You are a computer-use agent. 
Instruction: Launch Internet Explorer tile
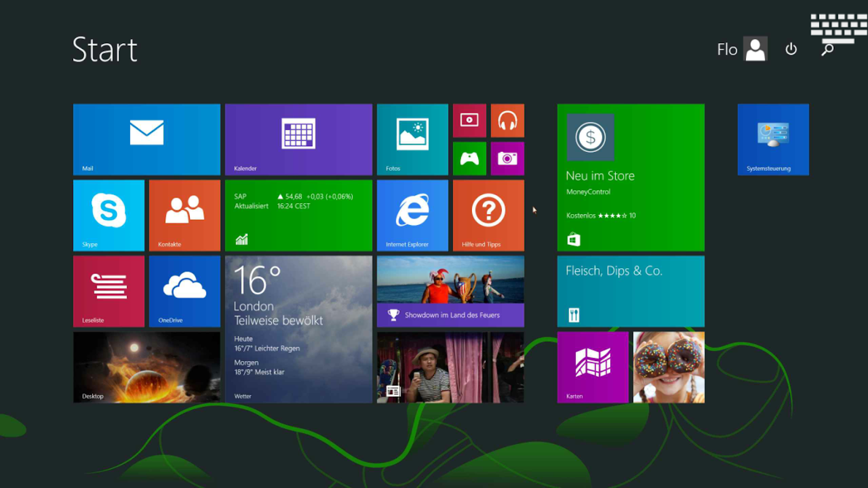[412, 215]
